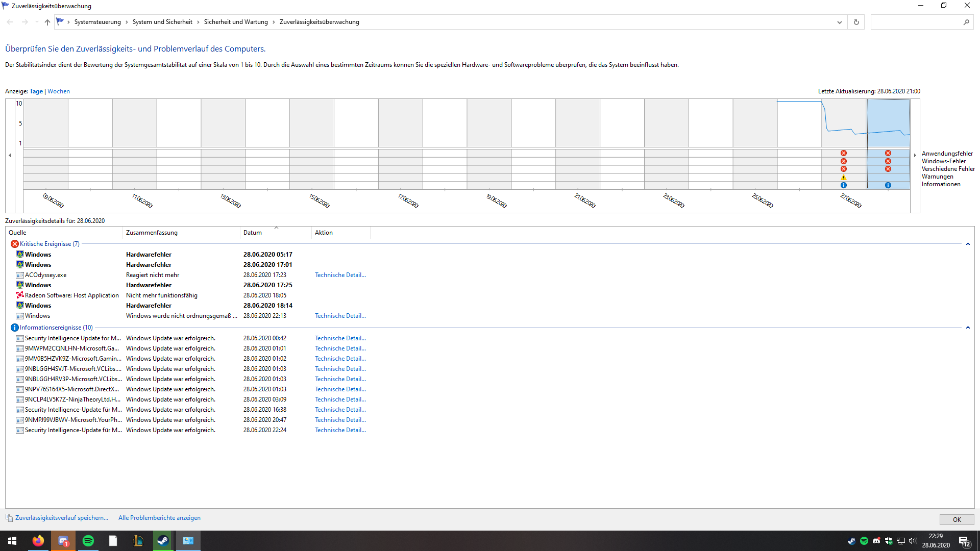Open Spotify from the taskbar
Image resolution: width=980 pixels, height=551 pixels.
[x=88, y=541]
